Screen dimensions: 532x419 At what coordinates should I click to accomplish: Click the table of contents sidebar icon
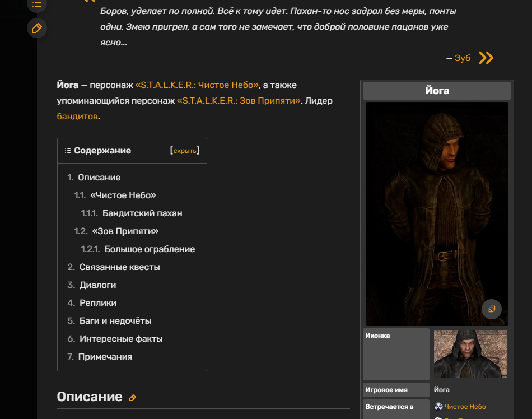(x=37, y=4)
